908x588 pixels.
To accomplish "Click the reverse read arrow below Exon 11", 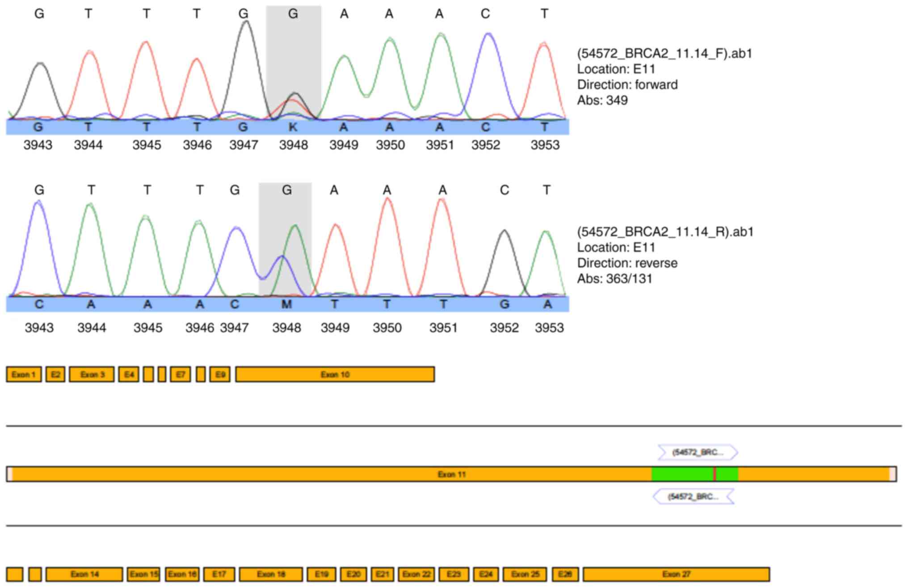I will click(x=693, y=496).
